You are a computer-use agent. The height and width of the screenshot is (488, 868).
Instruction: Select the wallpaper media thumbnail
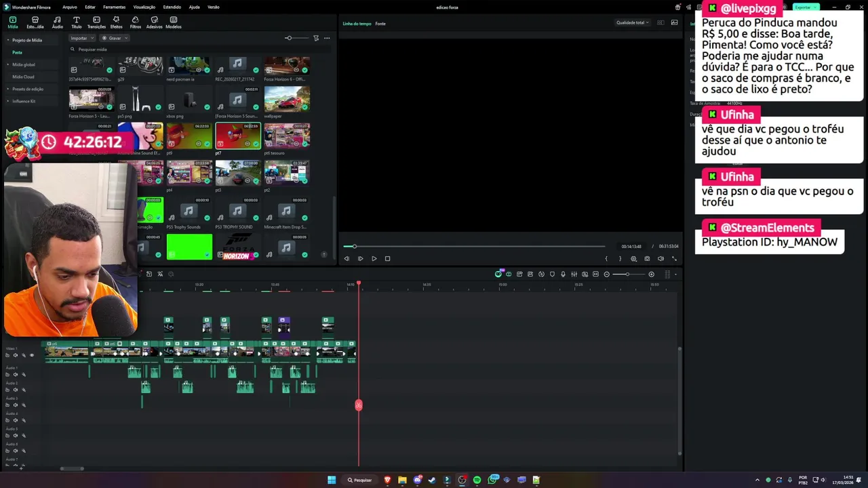287,99
